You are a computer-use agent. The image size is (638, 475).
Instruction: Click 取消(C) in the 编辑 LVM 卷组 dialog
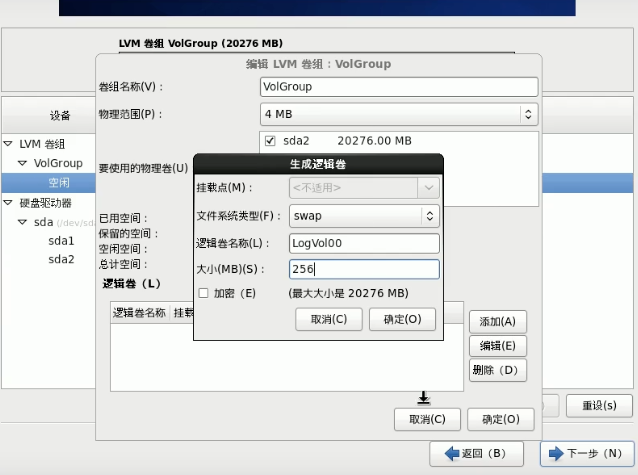click(x=427, y=419)
